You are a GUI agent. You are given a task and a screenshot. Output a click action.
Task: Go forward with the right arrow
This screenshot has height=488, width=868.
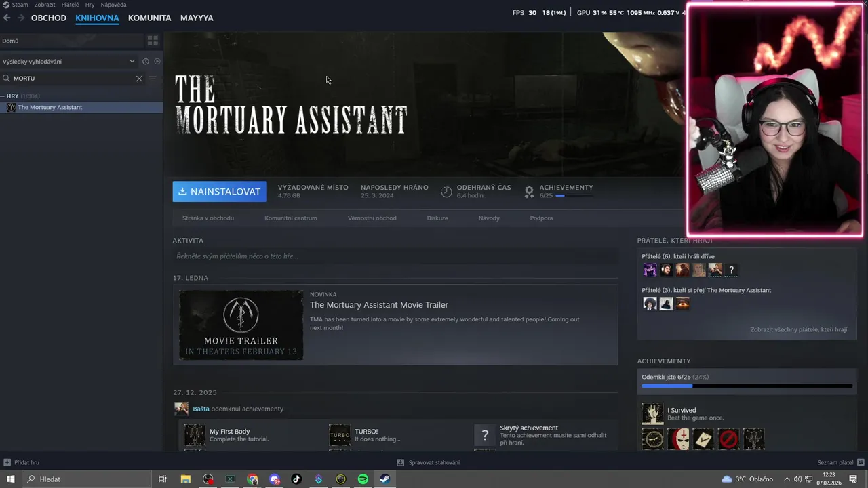(x=21, y=18)
